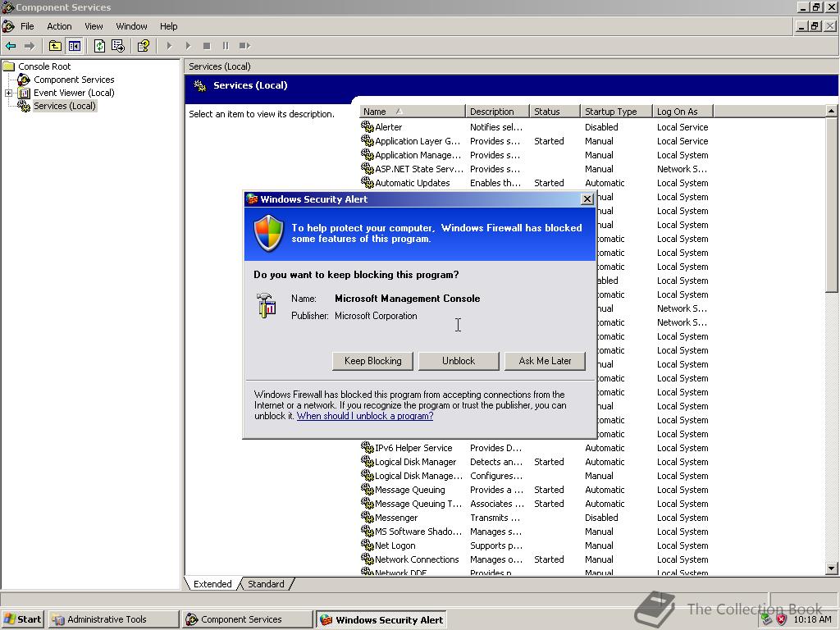Image resolution: width=840 pixels, height=630 pixels.
Task: Switch to Administrative Tools taskbar item
Action: coord(113,619)
